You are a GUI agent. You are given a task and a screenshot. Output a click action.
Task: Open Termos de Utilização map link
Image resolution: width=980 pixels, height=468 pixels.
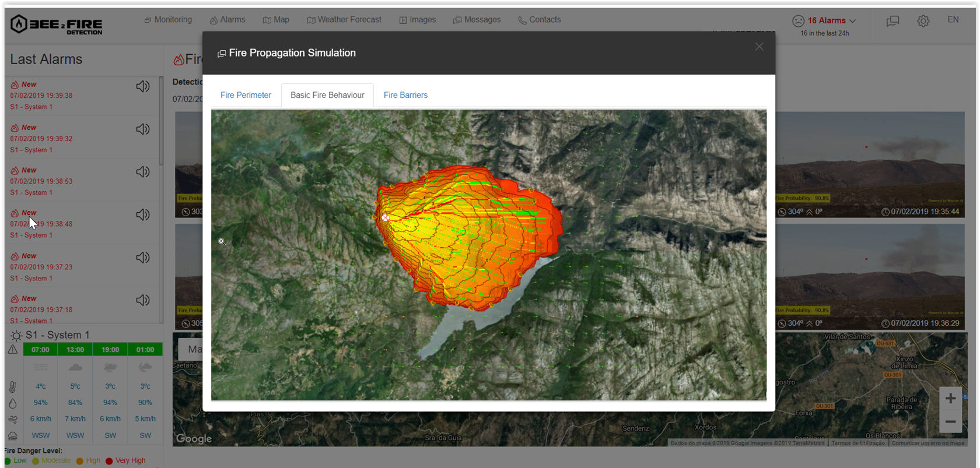coord(858,443)
